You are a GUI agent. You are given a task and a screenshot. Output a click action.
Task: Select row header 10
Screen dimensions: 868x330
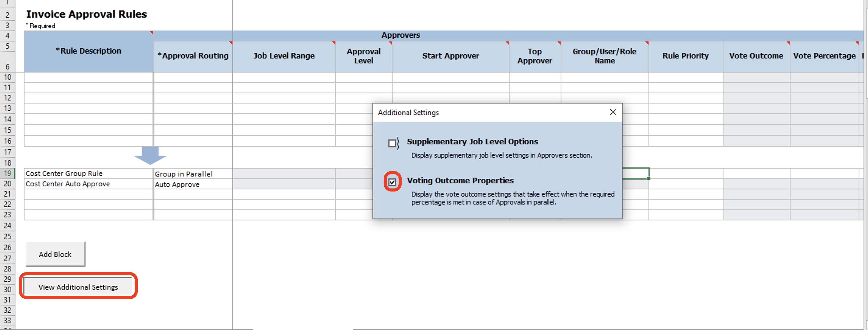[x=7, y=77]
